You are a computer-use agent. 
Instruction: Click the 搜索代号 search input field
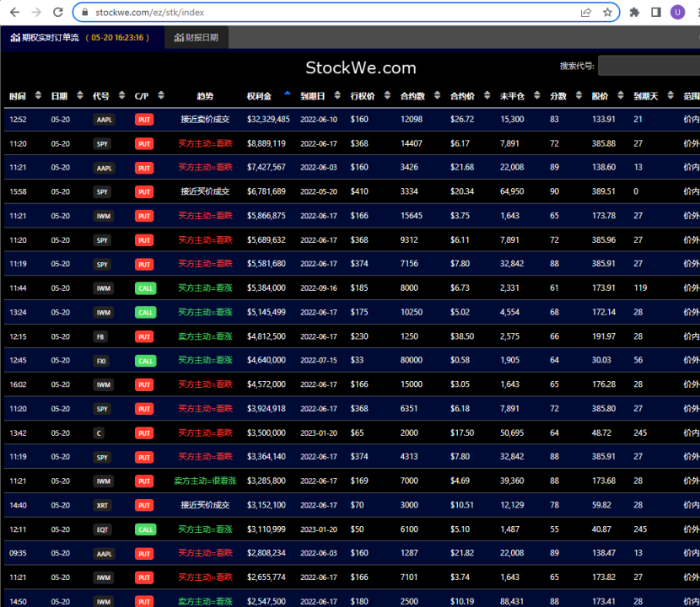coord(648,66)
